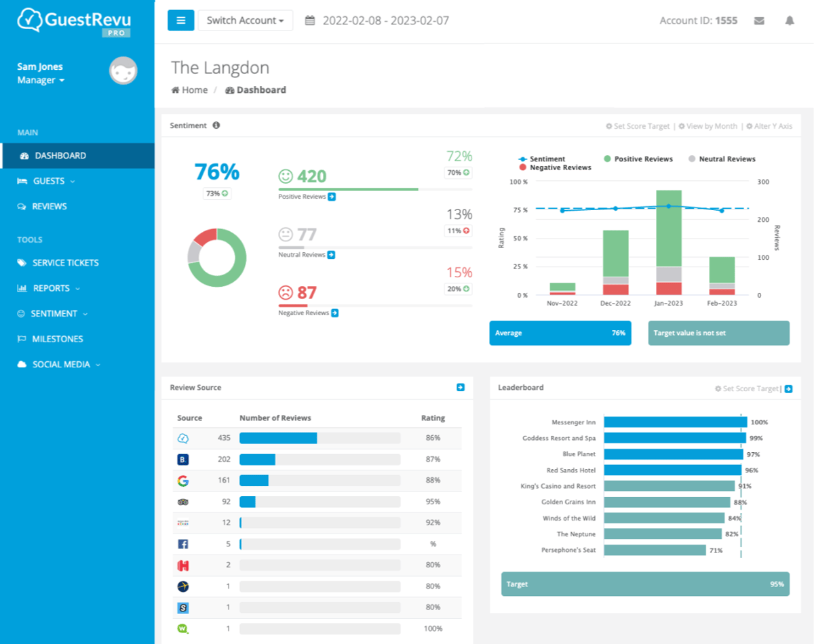
Task: Click the notification bell icon
Action: (790, 21)
